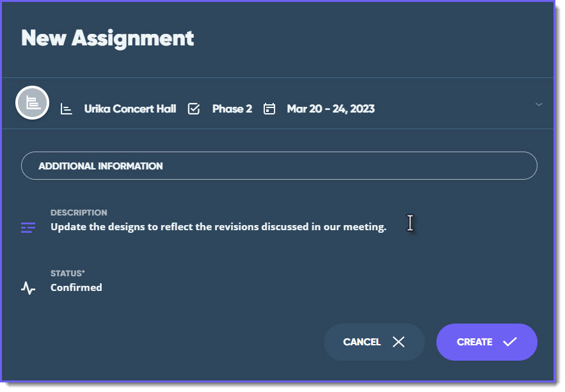Create the new assignment

click(486, 341)
